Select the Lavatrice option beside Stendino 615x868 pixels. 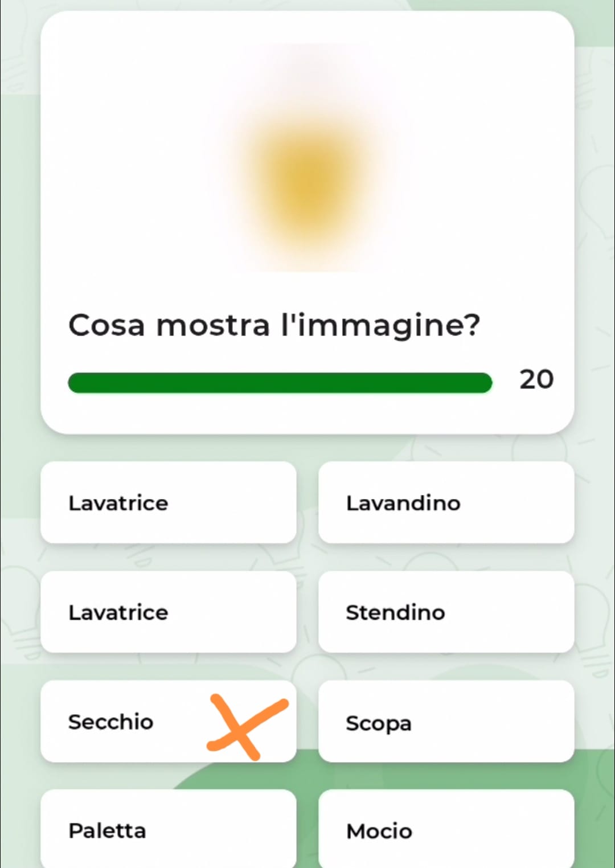(x=168, y=612)
